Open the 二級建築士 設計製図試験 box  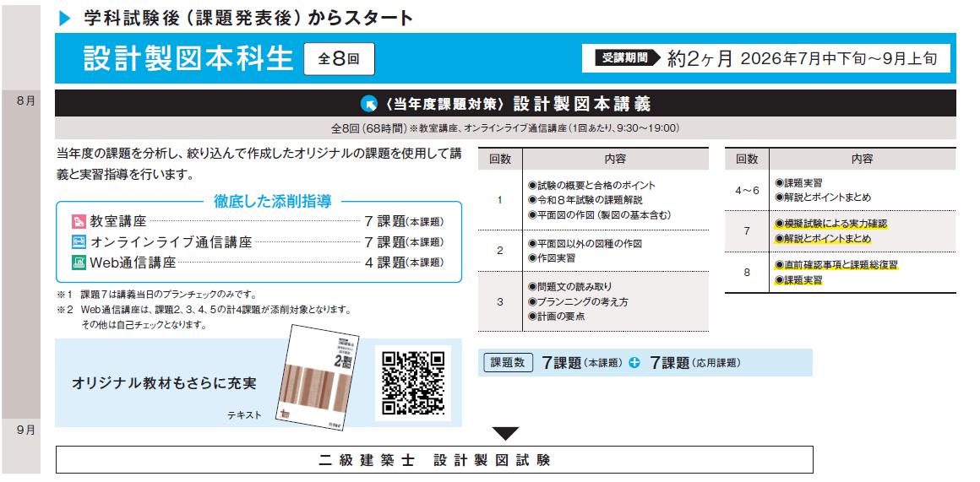coord(434,460)
